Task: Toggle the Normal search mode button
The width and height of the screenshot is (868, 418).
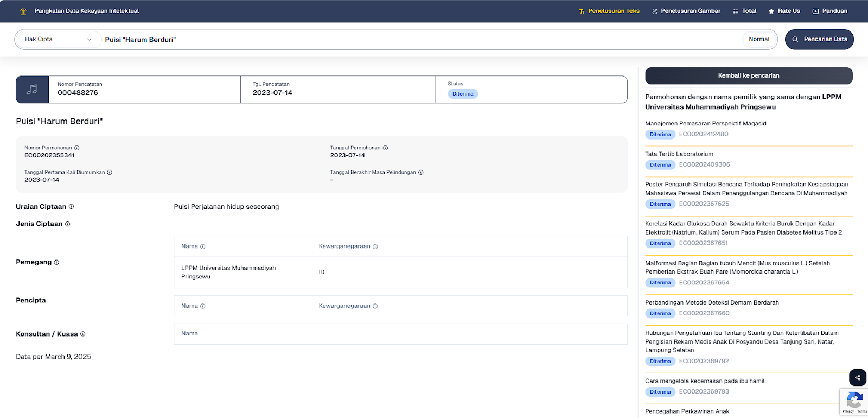Action: pos(759,39)
